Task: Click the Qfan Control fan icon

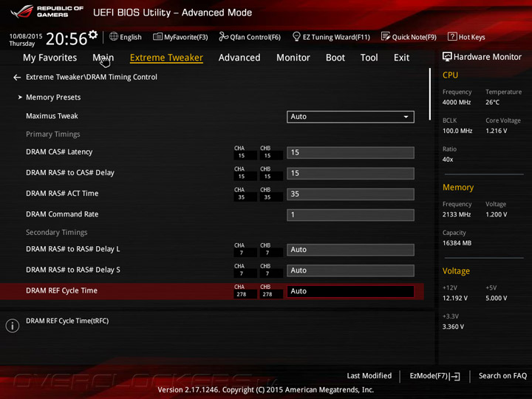Action: click(x=223, y=36)
